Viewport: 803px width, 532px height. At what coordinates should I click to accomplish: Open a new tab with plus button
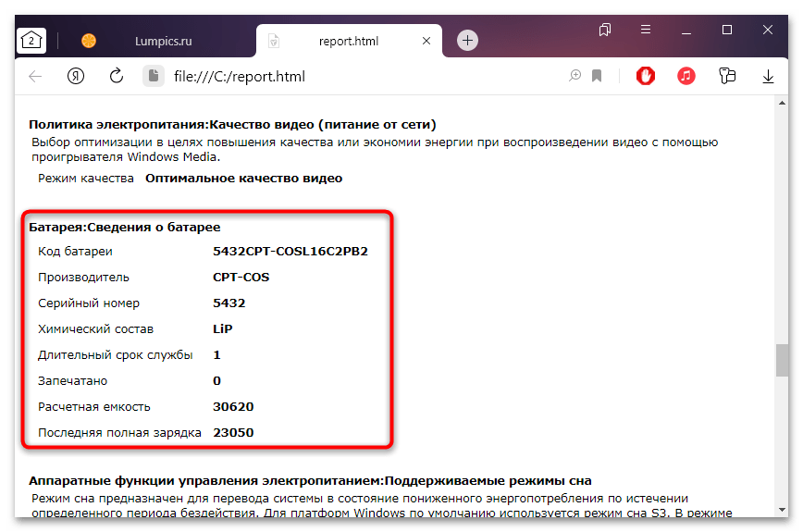coord(467,41)
